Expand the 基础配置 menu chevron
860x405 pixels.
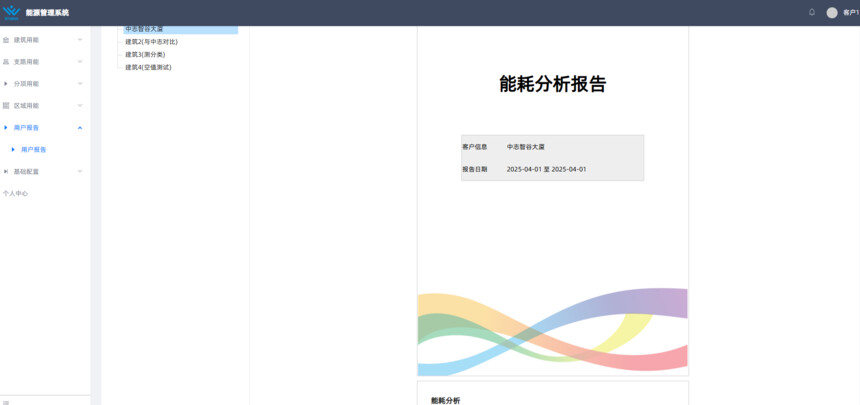click(x=80, y=171)
